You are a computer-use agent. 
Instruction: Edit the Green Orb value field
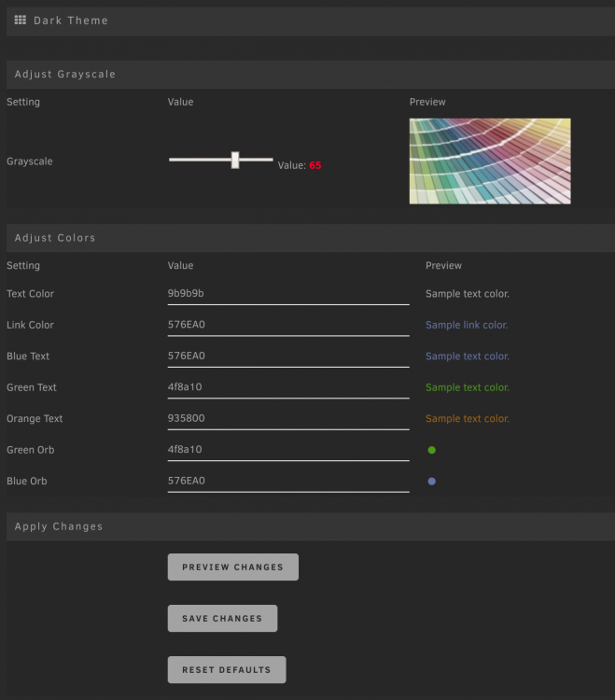288,450
